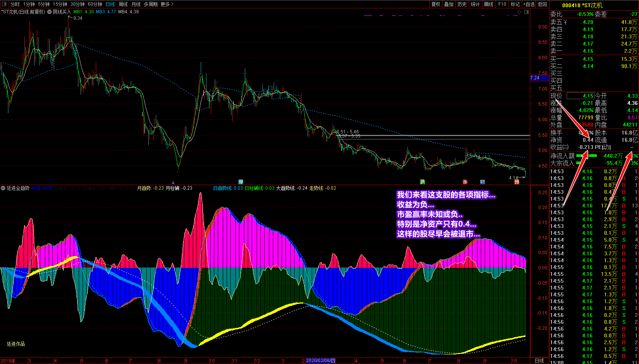The image size is (639, 364).
Task: Open F10 company info
Action: click(x=502, y=4)
